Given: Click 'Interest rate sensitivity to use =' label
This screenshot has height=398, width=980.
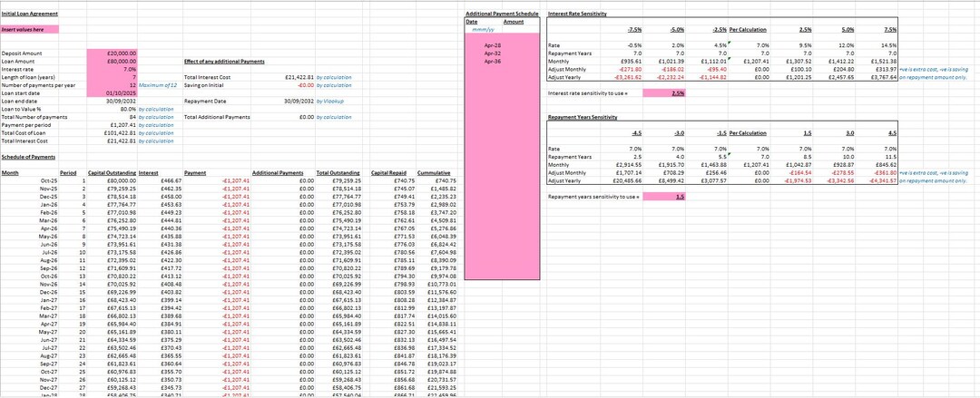Looking at the screenshot, I should click(x=587, y=93).
